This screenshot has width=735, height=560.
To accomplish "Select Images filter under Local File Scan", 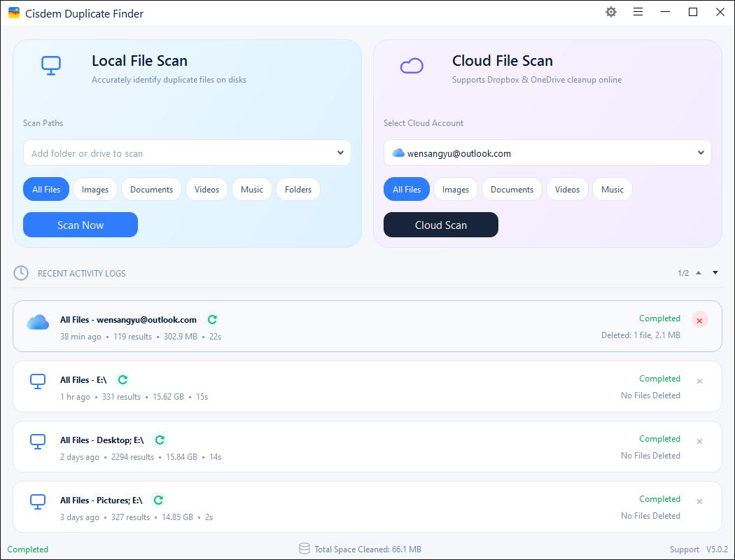I will click(95, 189).
